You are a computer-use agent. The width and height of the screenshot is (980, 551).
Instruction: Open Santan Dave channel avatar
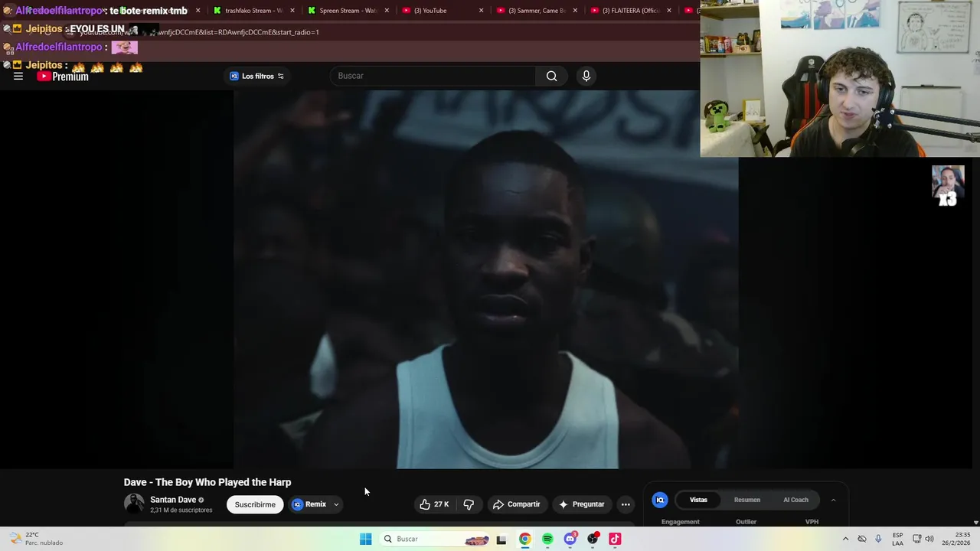coord(134,504)
